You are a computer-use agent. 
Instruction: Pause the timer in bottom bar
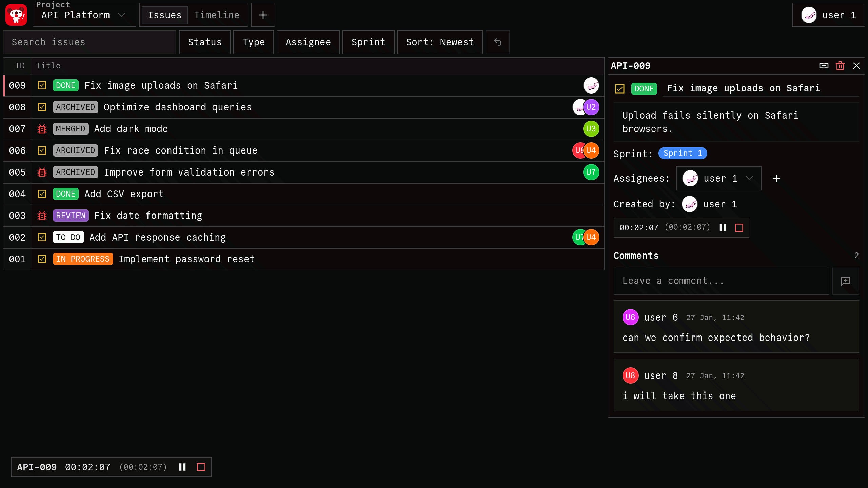tap(182, 467)
